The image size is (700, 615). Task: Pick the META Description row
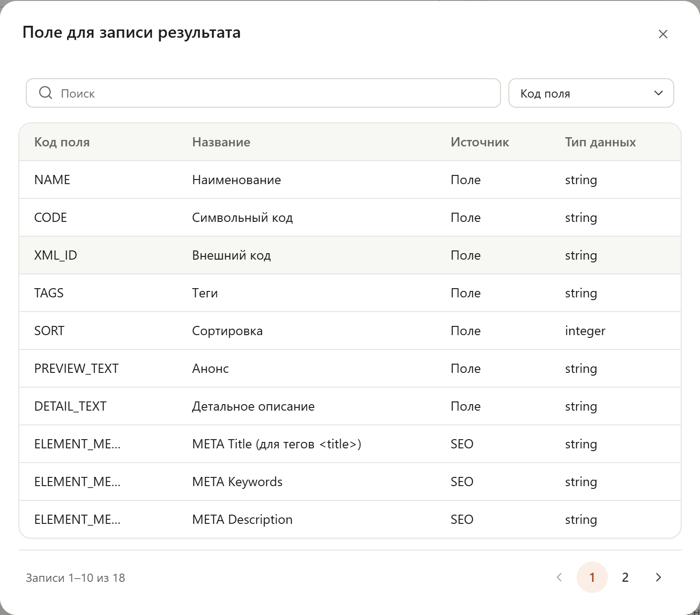point(350,519)
